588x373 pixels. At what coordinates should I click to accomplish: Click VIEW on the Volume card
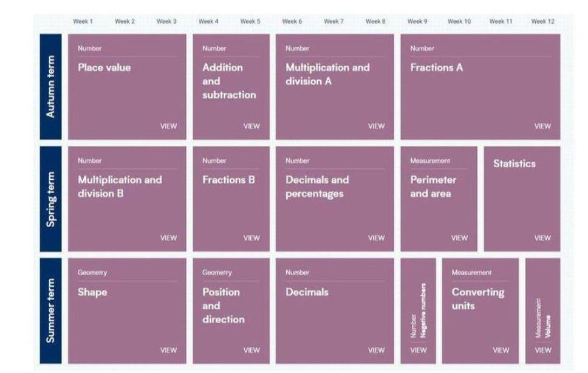point(542,350)
